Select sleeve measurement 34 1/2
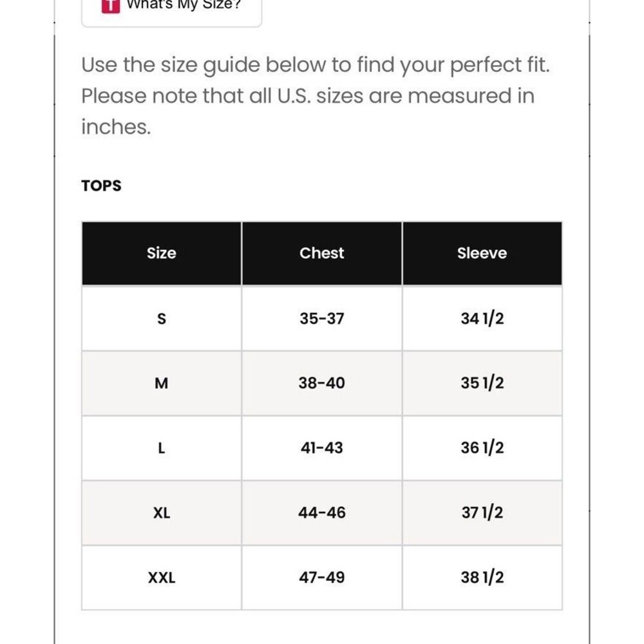The image size is (644, 644). (x=482, y=318)
